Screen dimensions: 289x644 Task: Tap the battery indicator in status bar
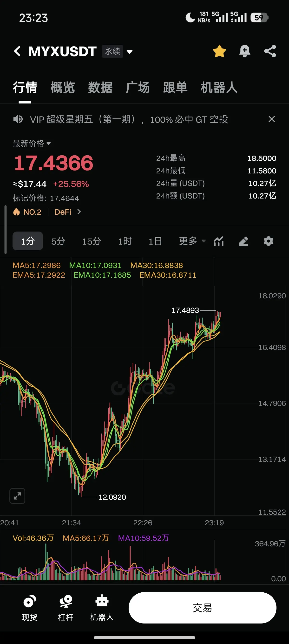pyautogui.click(x=259, y=18)
